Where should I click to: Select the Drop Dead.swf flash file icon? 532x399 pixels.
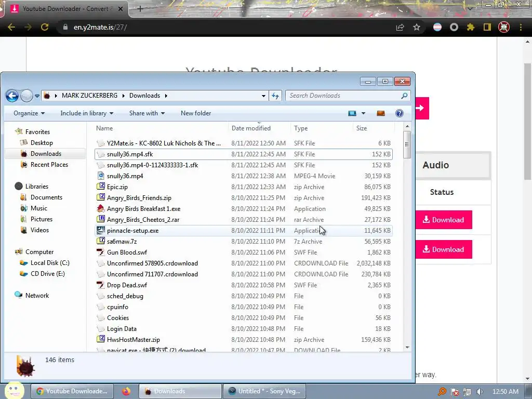pyautogui.click(x=100, y=285)
